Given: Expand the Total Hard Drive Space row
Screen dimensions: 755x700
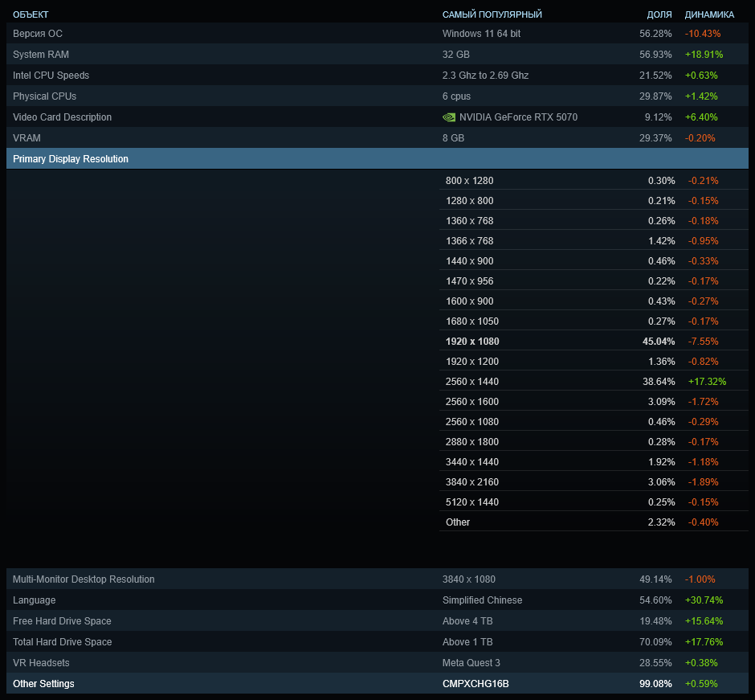Looking at the screenshot, I should pos(377,641).
